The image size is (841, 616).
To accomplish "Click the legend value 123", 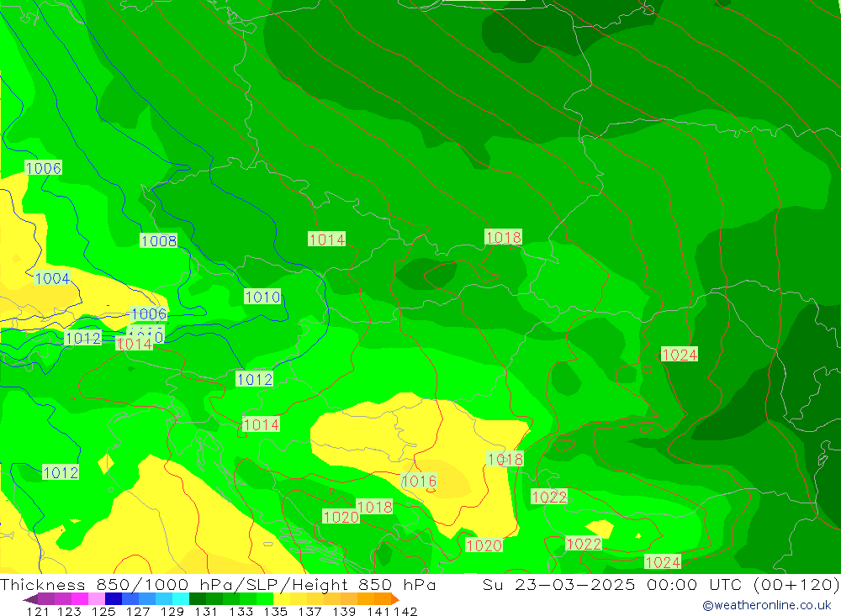I will click(69, 611).
